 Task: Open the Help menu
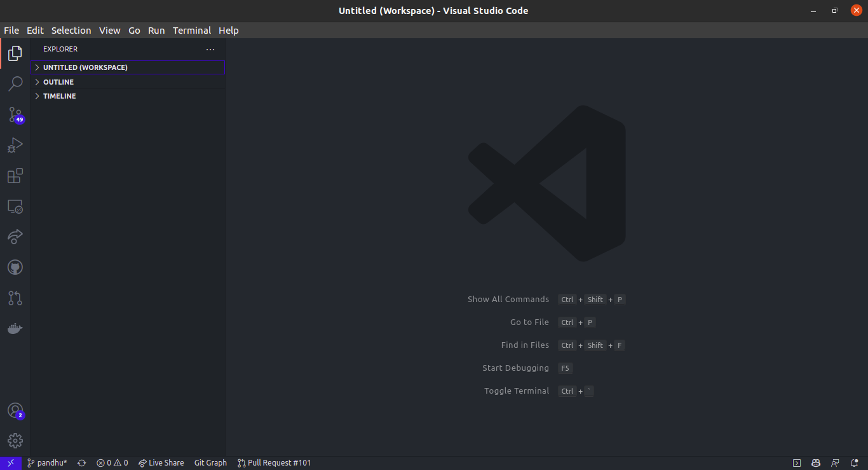(x=229, y=31)
